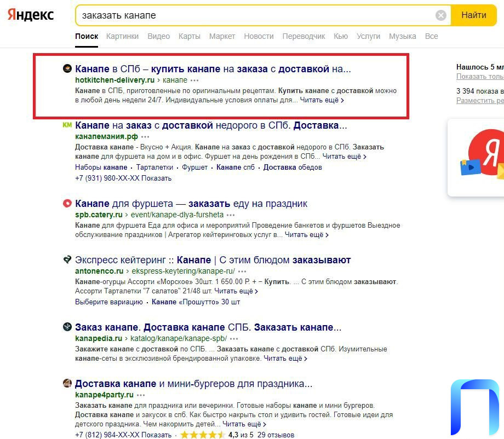This screenshot has height=439, width=504.
Task: Clear the search query with the X icon
Action: click(x=440, y=15)
